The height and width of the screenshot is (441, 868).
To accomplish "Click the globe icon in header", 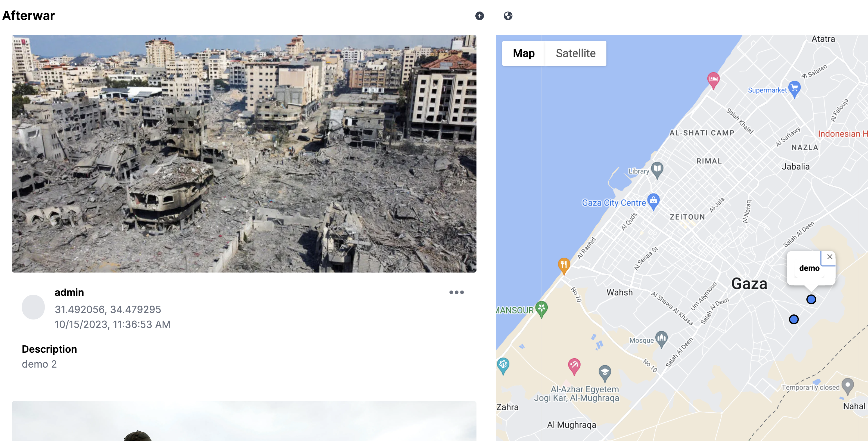I will 508,16.
